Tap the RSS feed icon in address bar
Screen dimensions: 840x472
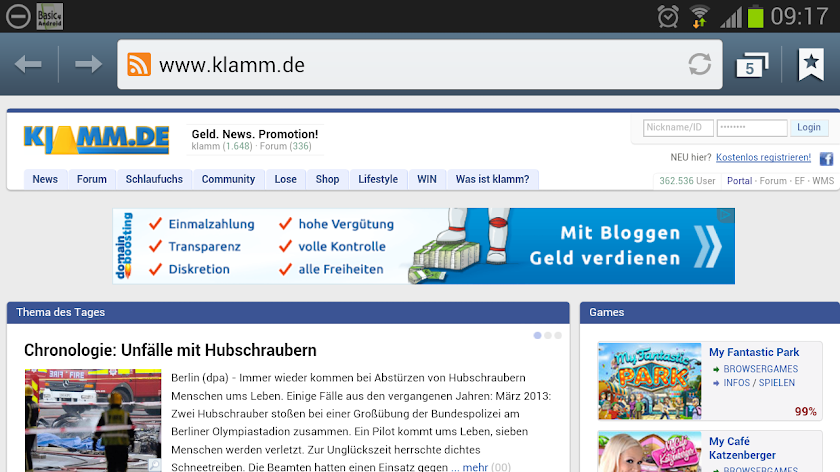click(139, 65)
